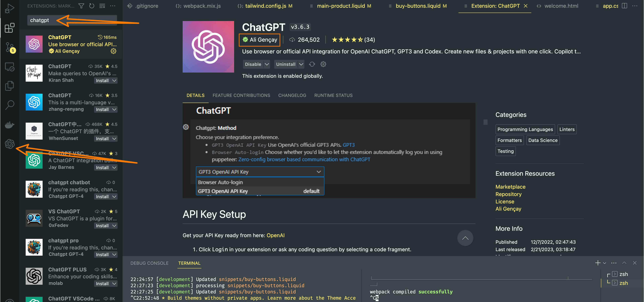644x302 pixels.
Task: Open the OpenAI API key link
Action: tap(276, 235)
